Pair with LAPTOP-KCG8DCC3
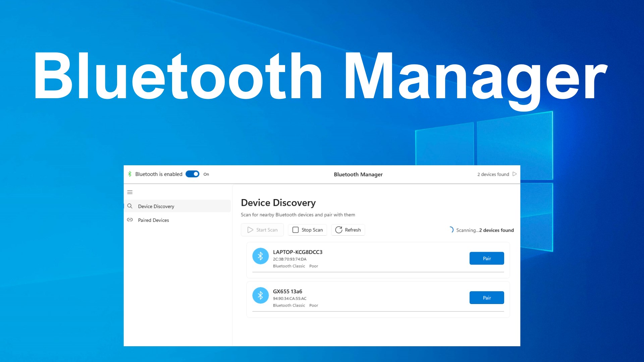The height and width of the screenshot is (362, 644). [486, 258]
